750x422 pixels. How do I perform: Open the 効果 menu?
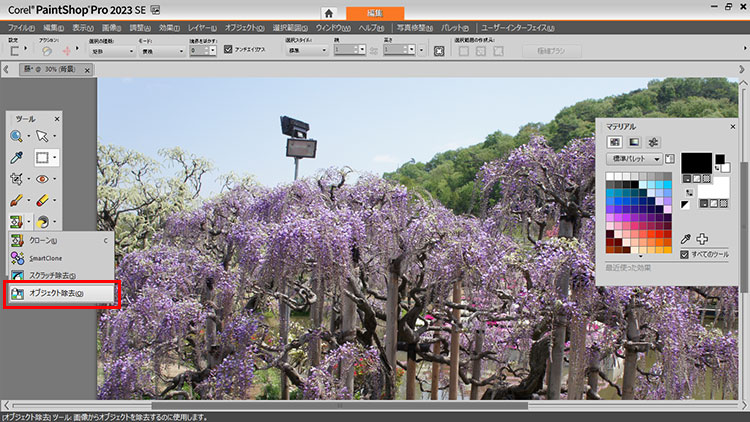[170, 28]
